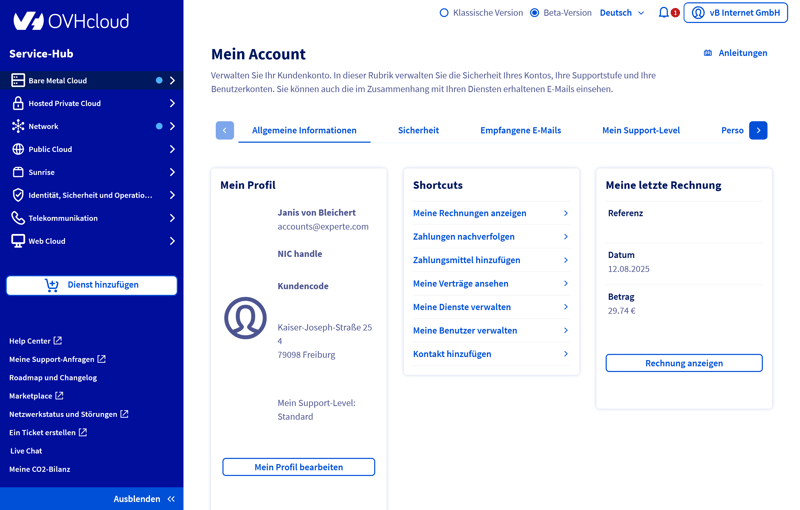
Task: Click the profile avatar picture
Action: (x=245, y=318)
